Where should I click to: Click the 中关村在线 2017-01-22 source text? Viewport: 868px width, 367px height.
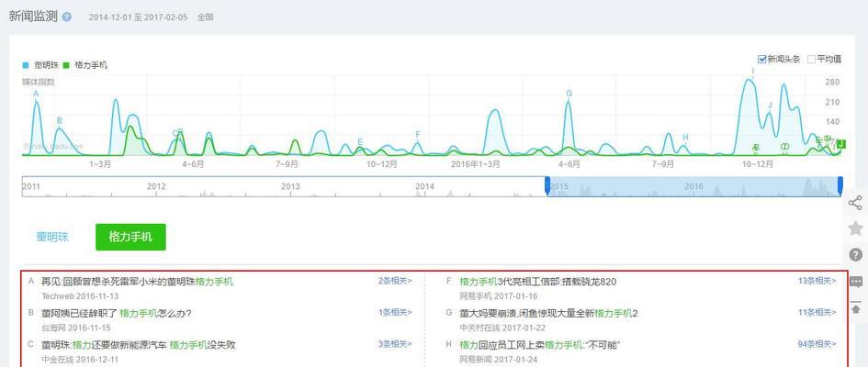tap(502, 328)
